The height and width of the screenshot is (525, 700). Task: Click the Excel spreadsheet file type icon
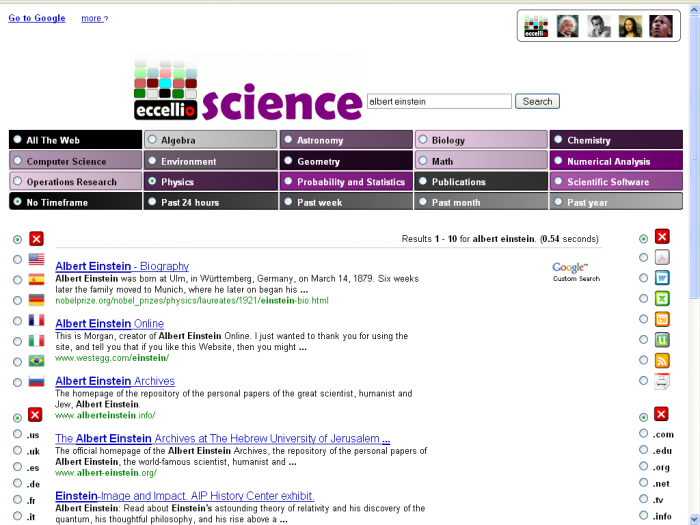coord(662,298)
